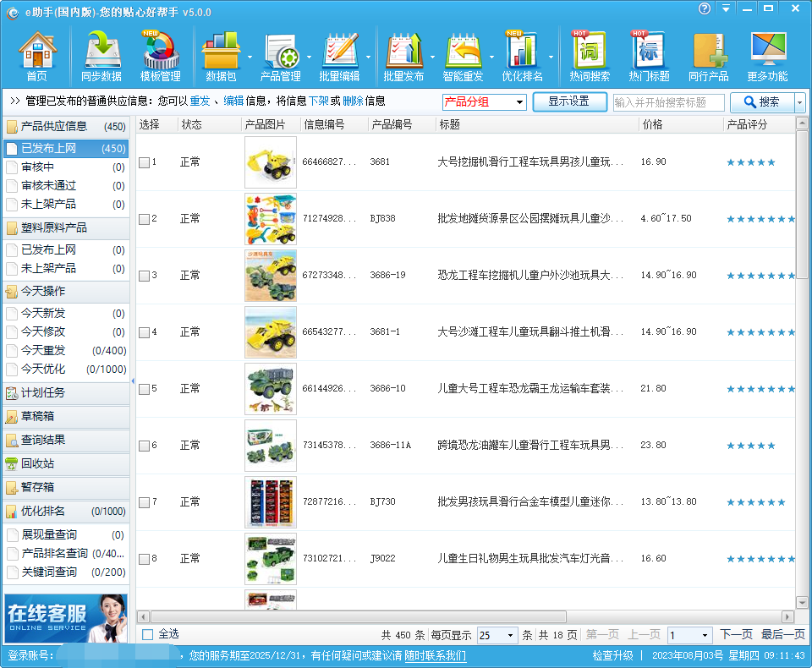Open the 智能重发 smart republish tool
Image resolution: width=812 pixels, height=668 pixels.
click(x=463, y=57)
